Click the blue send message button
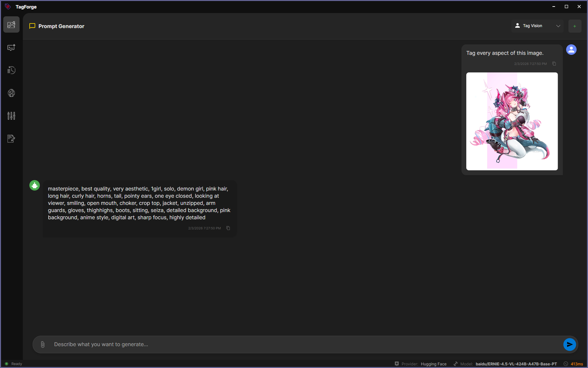Image resolution: width=588 pixels, height=368 pixels. click(x=569, y=345)
